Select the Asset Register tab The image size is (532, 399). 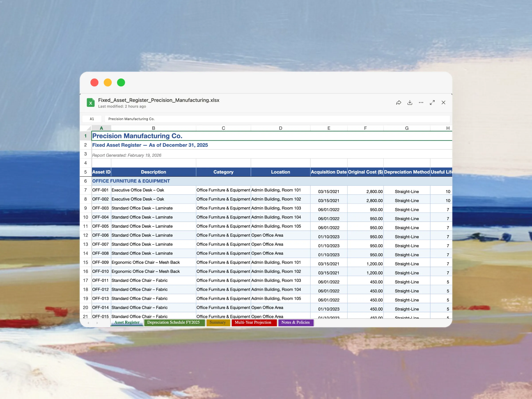(x=127, y=323)
